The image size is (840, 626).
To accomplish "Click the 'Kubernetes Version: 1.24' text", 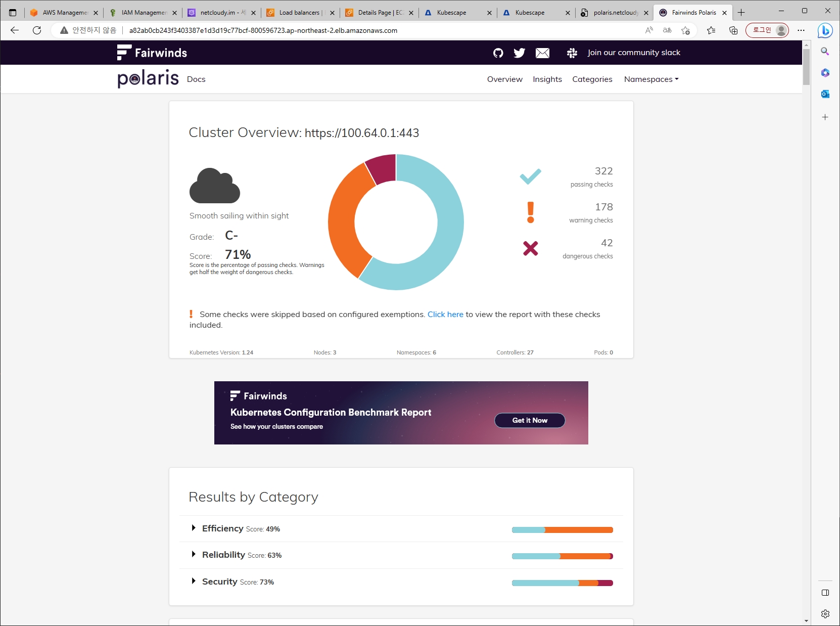I will [x=221, y=352].
